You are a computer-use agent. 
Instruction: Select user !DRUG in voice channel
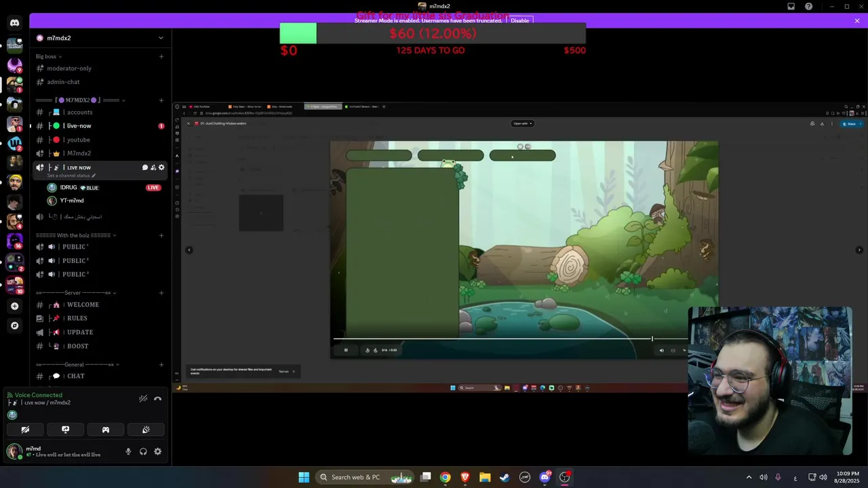(x=106, y=188)
